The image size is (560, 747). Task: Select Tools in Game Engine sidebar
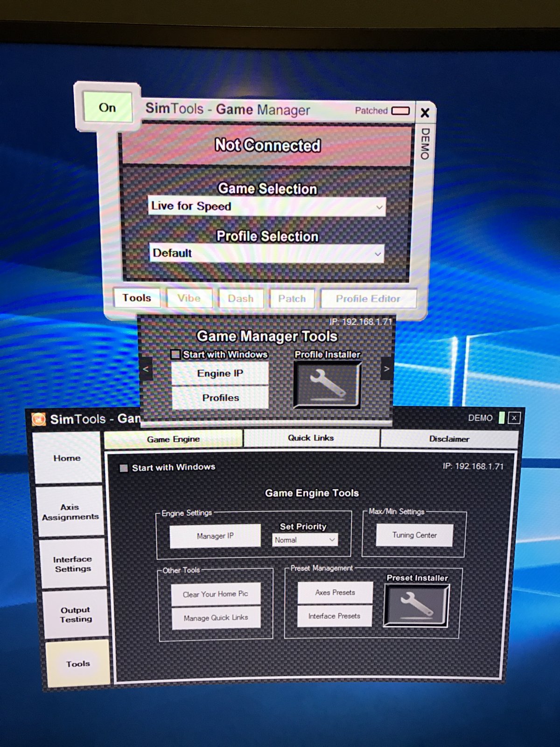pyautogui.click(x=78, y=664)
